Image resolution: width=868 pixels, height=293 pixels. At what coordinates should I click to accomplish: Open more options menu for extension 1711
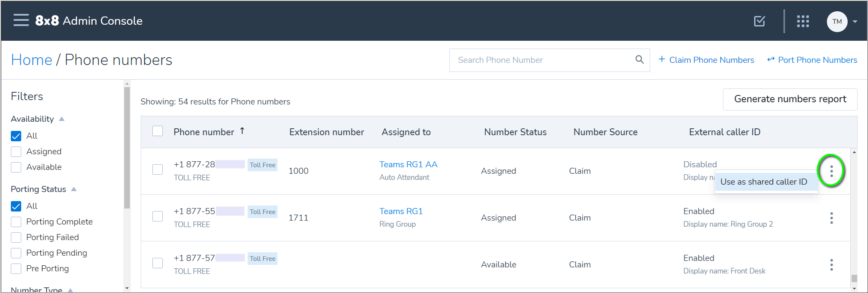pos(831,218)
